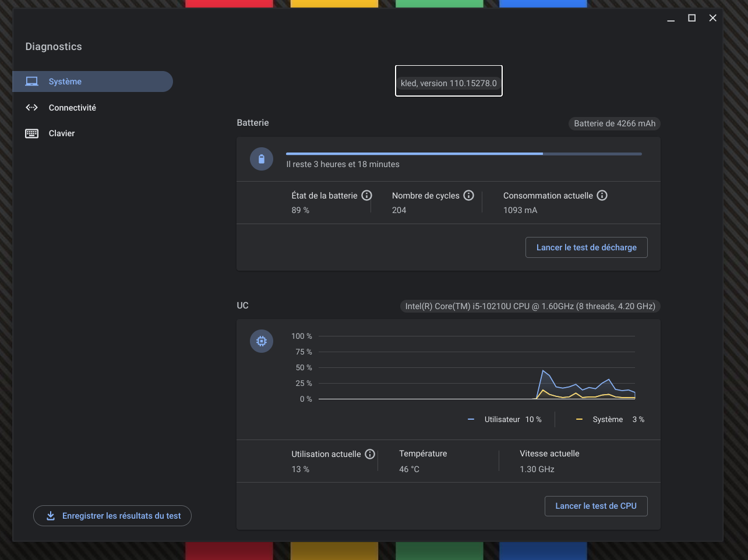Click the UC section heading
Image resolution: width=748 pixels, height=560 pixels.
pos(243,306)
